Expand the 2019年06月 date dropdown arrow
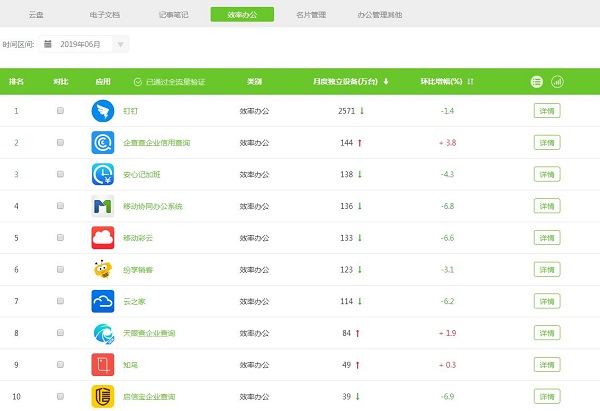This screenshot has height=411, width=600. 121,44
